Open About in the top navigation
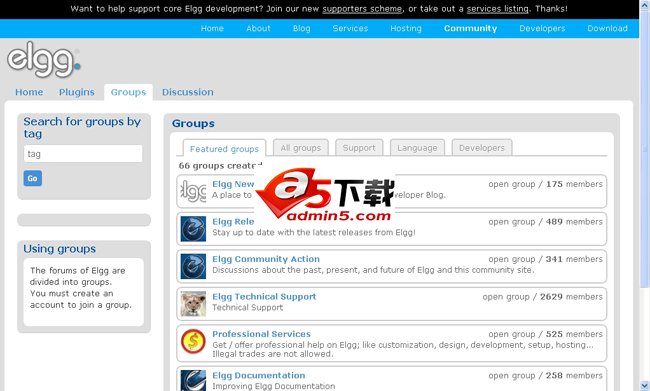The width and height of the screenshot is (650, 391). pos(258,28)
